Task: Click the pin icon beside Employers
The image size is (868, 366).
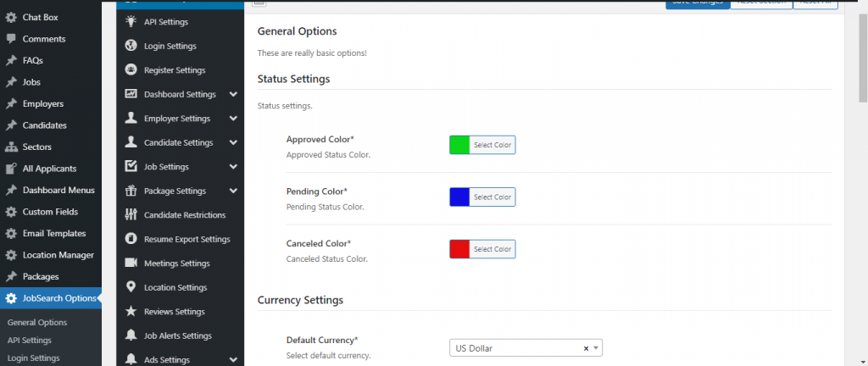Action: [10, 103]
